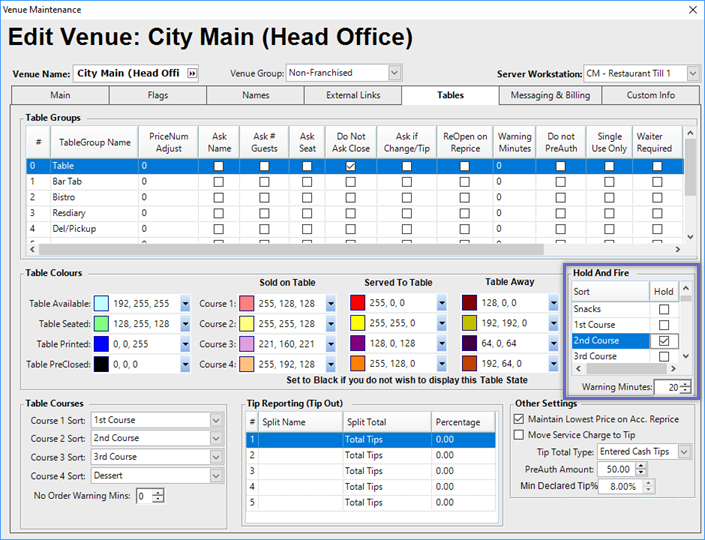Screen dimensions: 705x540
Task: Toggle Hold checkbox for 2nd Course
Action: pos(663,341)
